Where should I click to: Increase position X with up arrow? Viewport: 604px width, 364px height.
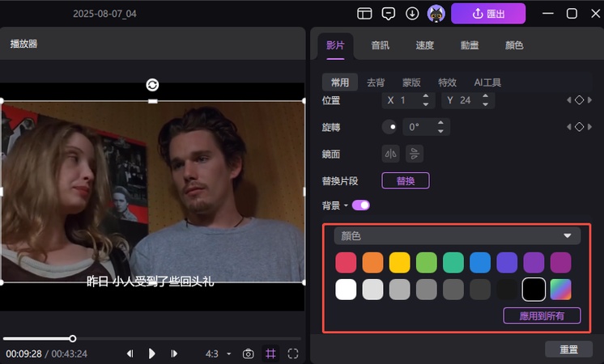(x=426, y=96)
